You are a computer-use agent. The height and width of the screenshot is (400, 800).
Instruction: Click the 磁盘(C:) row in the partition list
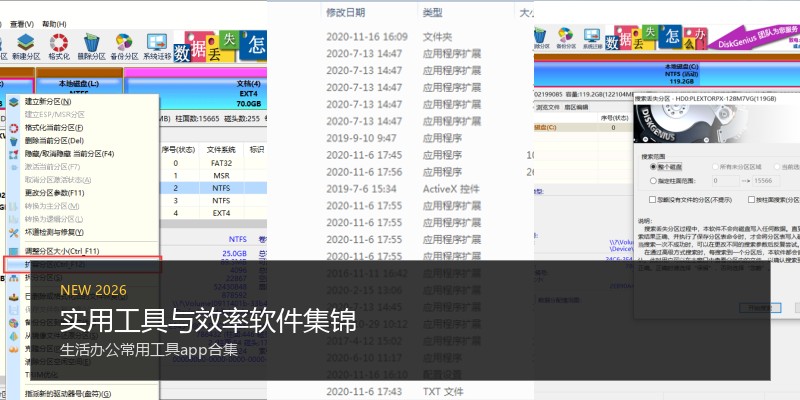pos(584,128)
